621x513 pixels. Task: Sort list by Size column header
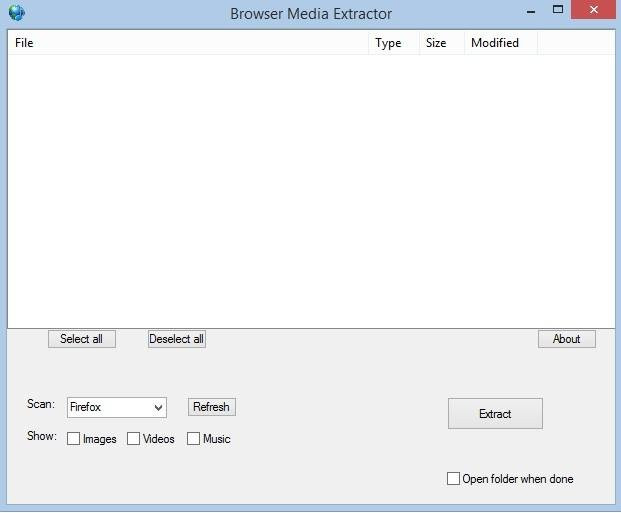click(442, 42)
